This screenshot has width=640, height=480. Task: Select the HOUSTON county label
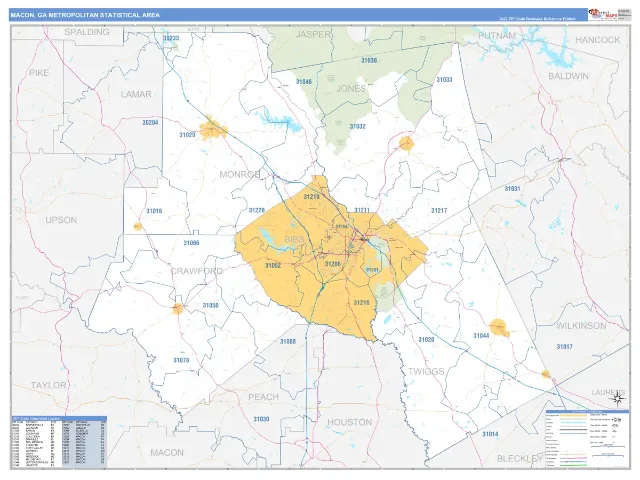tap(350, 422)
